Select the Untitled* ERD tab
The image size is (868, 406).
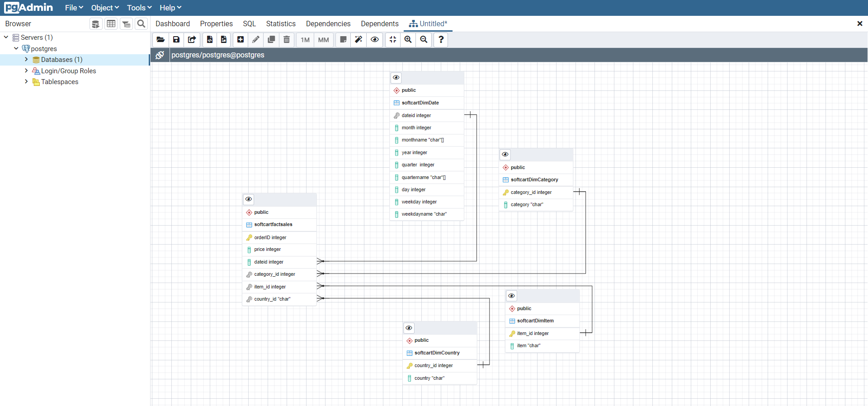tap(428, 24)
